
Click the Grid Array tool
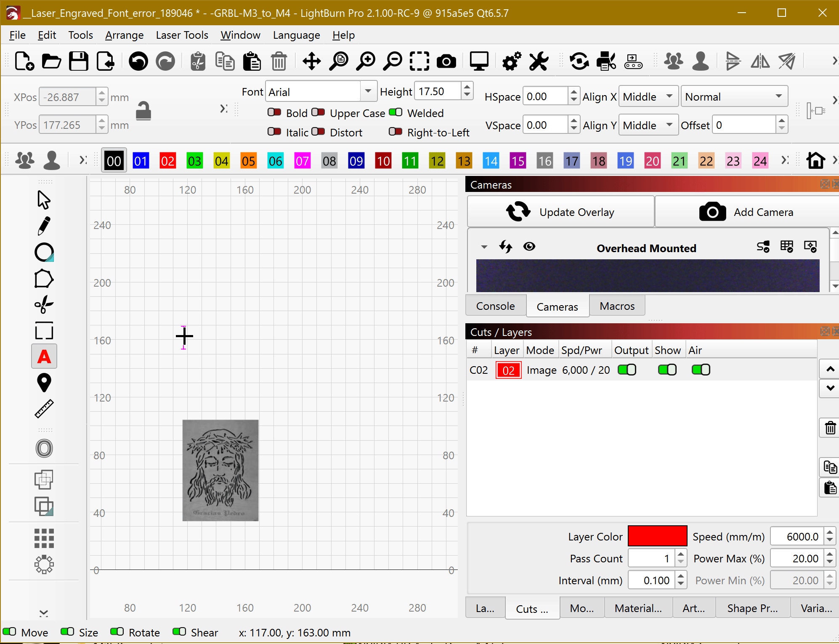44,538
